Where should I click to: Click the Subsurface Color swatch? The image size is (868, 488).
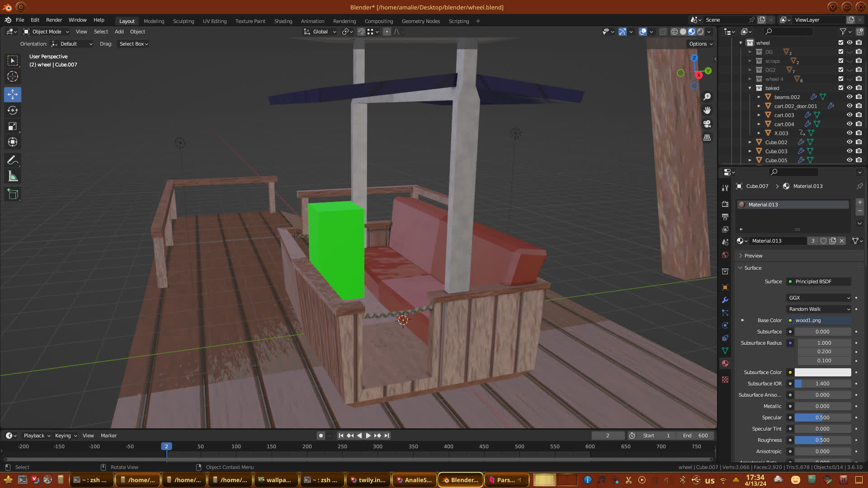click(822, 372)
